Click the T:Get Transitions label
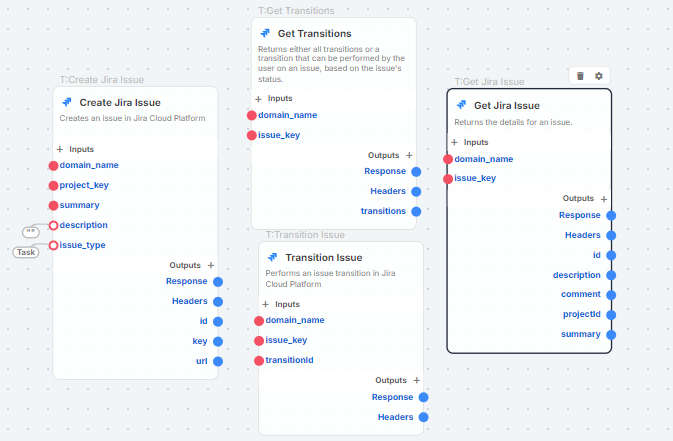Image resolution: width=673 pixels, height=441 pixels. tap(296, 11)
